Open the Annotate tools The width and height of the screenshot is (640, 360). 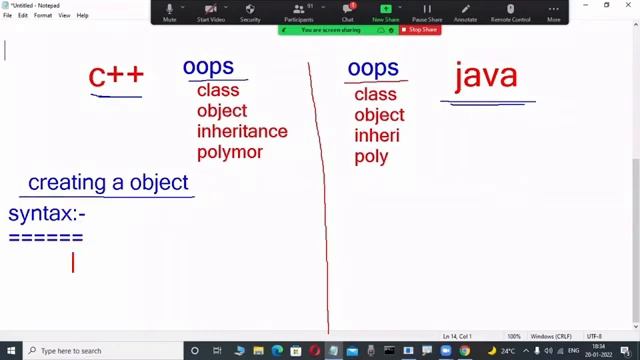pyautogui.click(x=465, y=12)
